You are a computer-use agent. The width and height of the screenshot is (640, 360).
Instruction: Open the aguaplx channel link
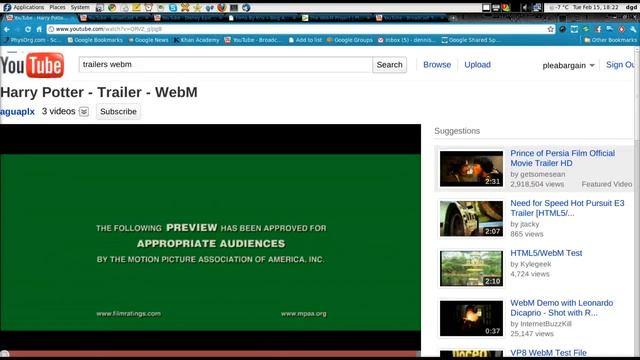[x=17, y=111]
